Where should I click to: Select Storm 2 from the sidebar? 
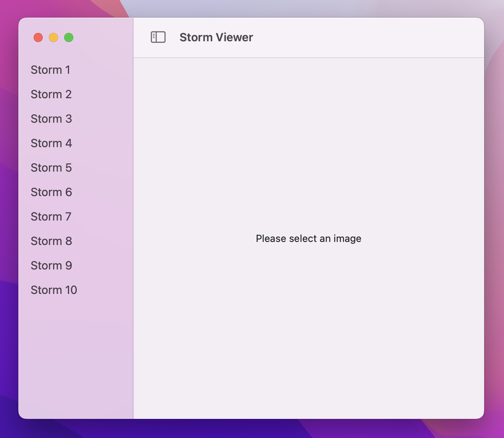click(50, 94)
